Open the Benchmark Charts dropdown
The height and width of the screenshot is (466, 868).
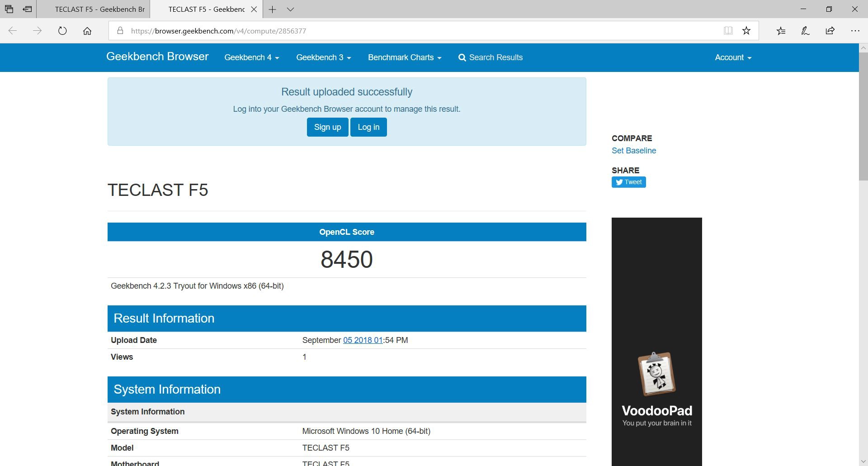405,57
